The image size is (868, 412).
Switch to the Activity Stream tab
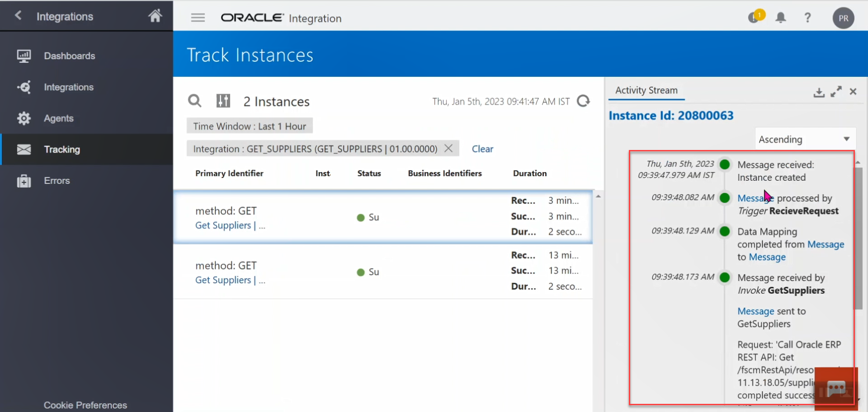click(x=646, y=90)
